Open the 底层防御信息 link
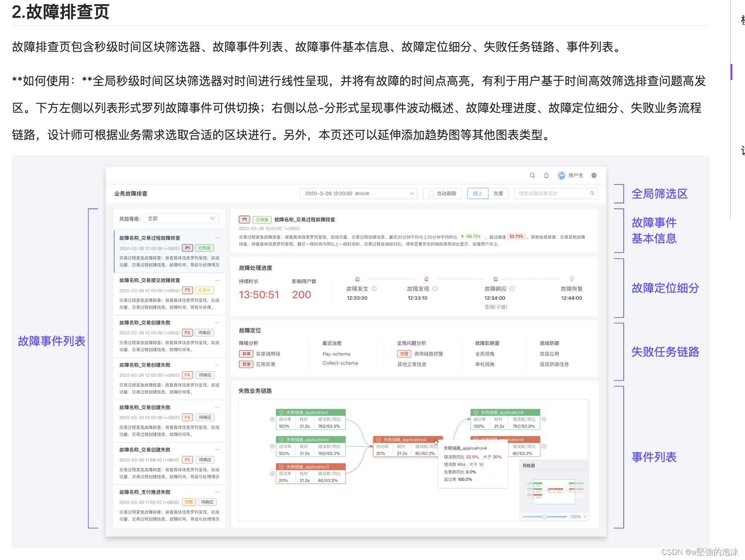The width and height of the screenshot is (745, 560). (554, 365)
